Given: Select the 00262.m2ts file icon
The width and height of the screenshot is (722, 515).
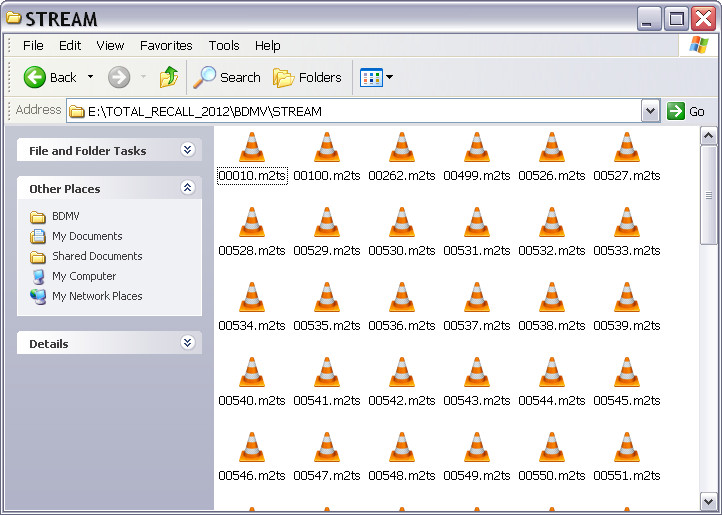Looking at the screenshot, I should 402,147.
